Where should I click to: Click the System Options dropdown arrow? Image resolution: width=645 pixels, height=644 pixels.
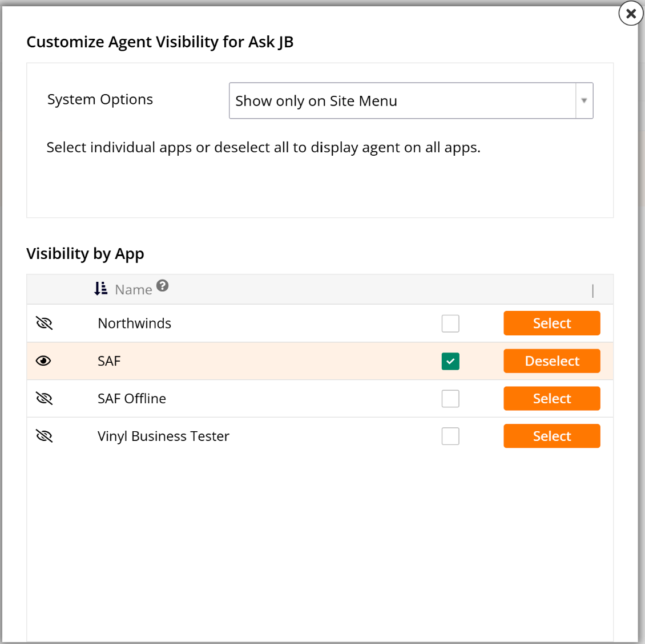584,101
